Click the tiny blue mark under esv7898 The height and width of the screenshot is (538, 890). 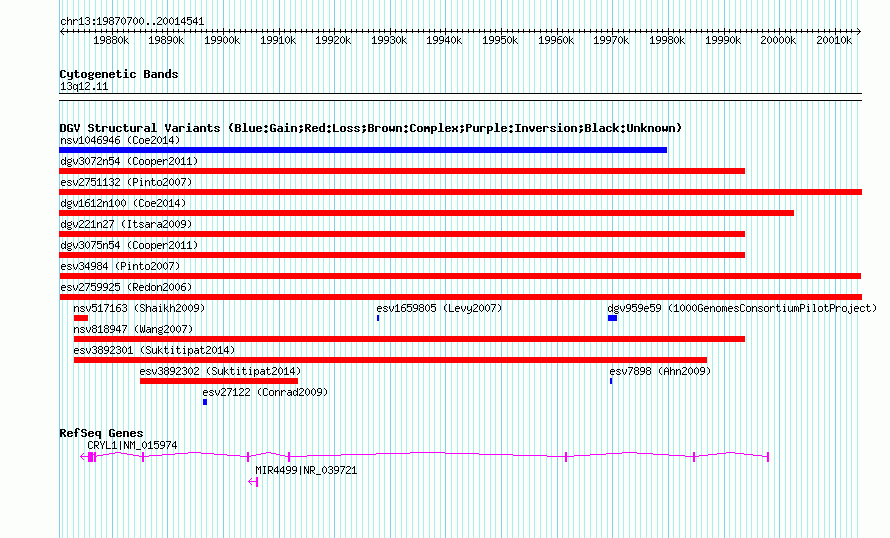pyautogui.click(x=611, y=381)
